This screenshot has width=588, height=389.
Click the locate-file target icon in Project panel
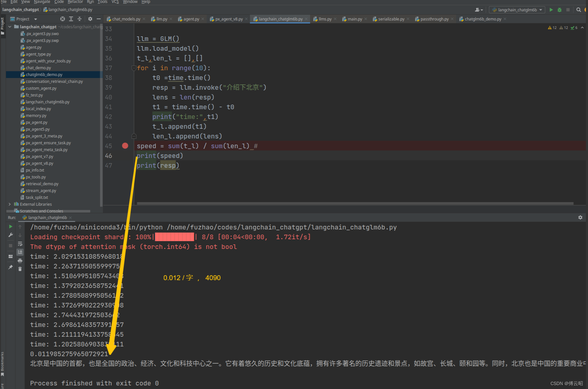(62, 19)
